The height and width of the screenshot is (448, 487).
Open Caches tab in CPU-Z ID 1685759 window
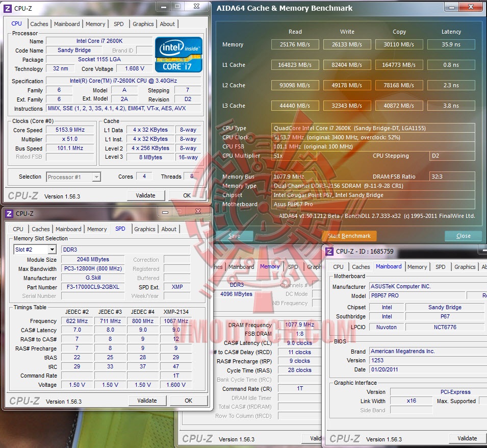pos(361,267)
